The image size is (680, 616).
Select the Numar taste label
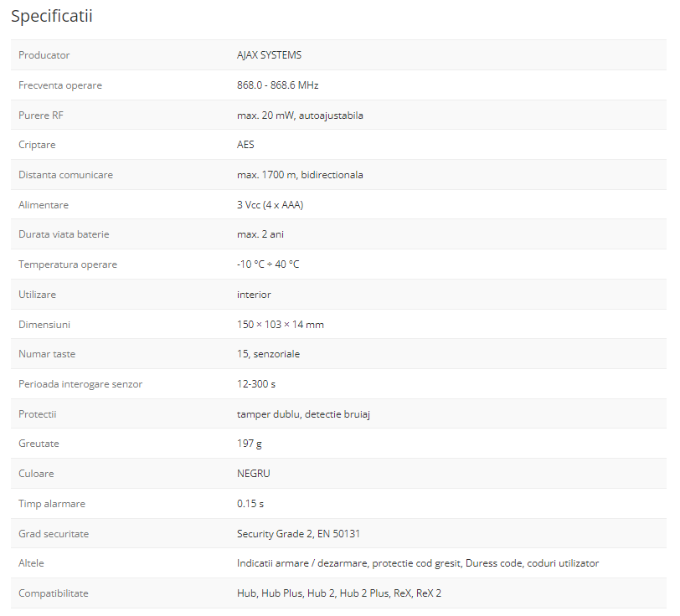click(x=47, y=354)
